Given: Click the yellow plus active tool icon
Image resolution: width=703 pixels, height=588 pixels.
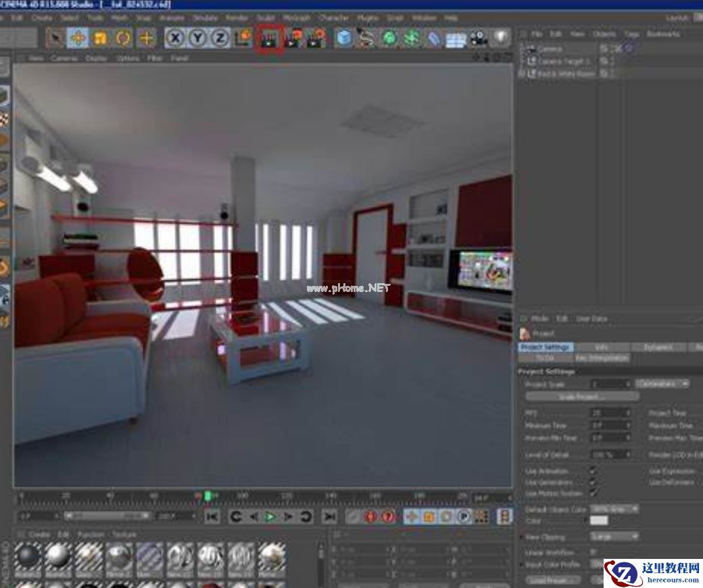Looking at the screenshot, I should click(x=146, y=39).
